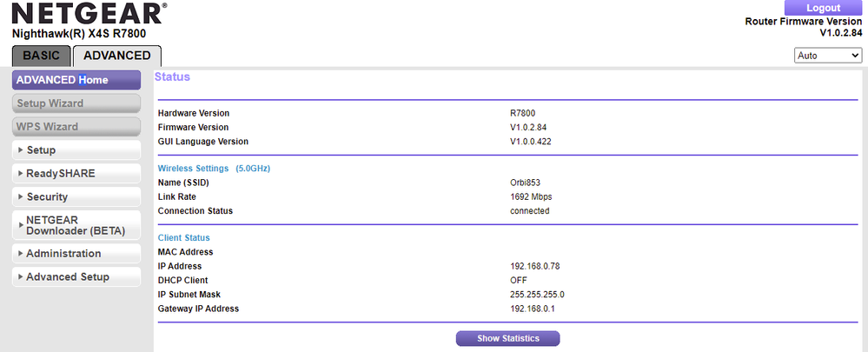Click the GUI Language Version label
Viewport: 868px width, 352px height.
click(x=203, y=142)
